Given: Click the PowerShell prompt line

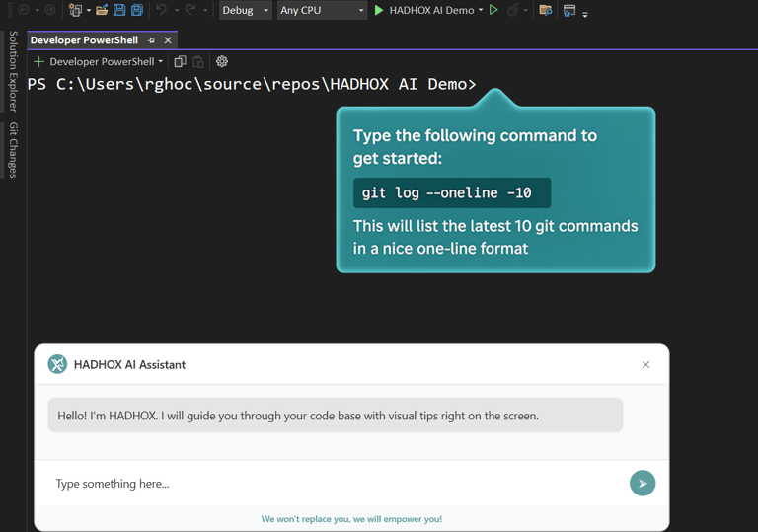Looking at the screenshot, I should (252, 84).
